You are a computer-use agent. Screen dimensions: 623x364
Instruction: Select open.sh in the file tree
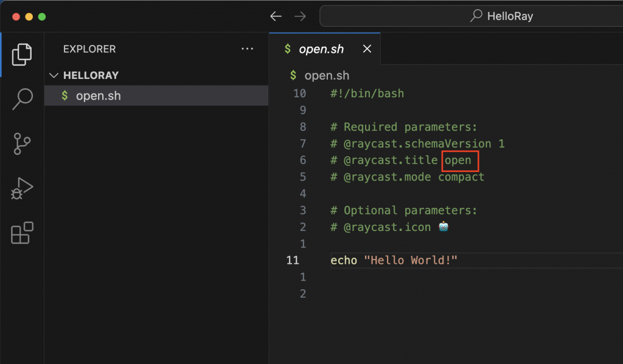pos(156,95)
